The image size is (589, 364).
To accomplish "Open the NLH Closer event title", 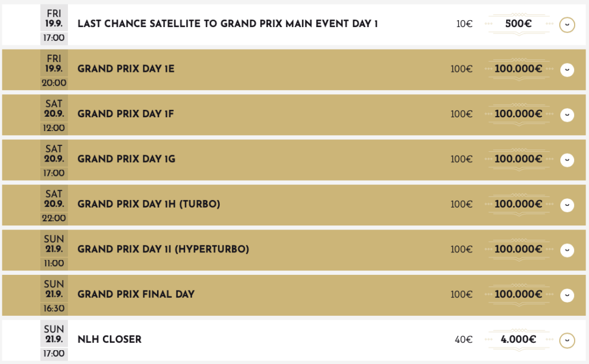I will (109, 339).
